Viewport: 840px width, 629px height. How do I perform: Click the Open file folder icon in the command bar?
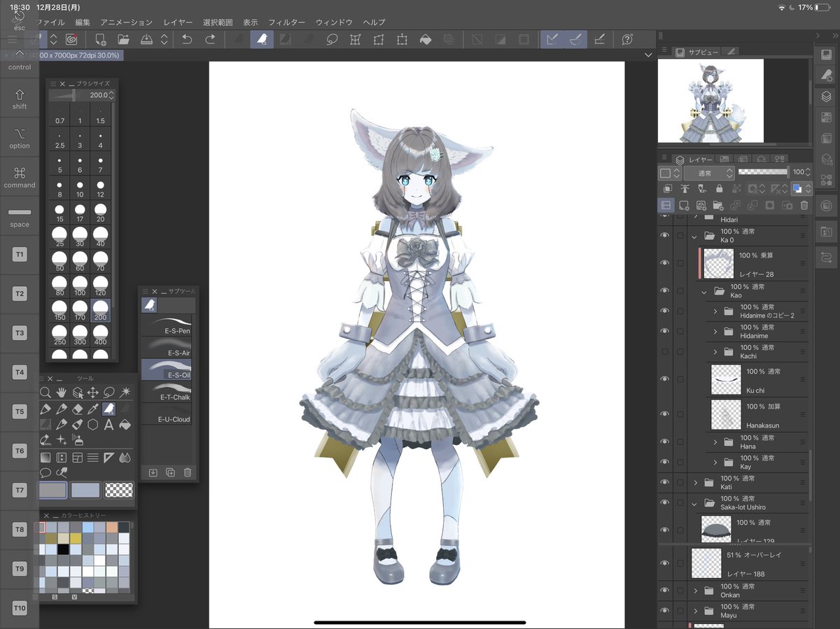123,39
